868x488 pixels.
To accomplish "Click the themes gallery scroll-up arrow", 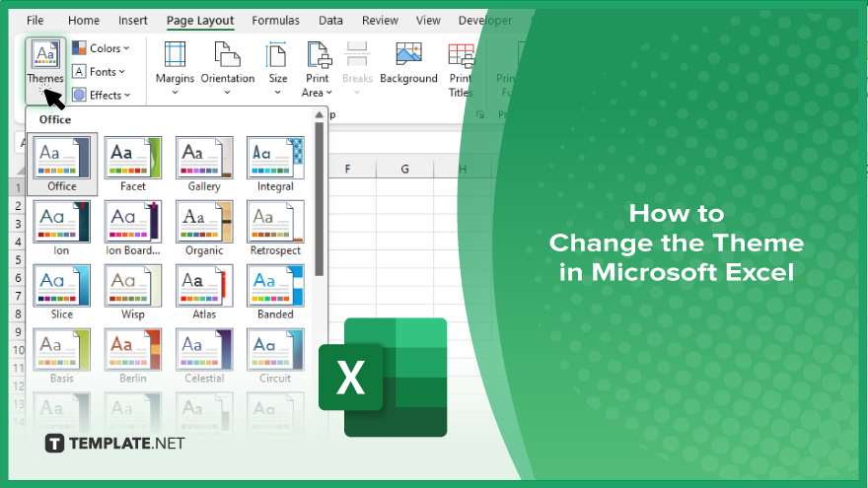I will pyautogui.click(x=319, y=115).
